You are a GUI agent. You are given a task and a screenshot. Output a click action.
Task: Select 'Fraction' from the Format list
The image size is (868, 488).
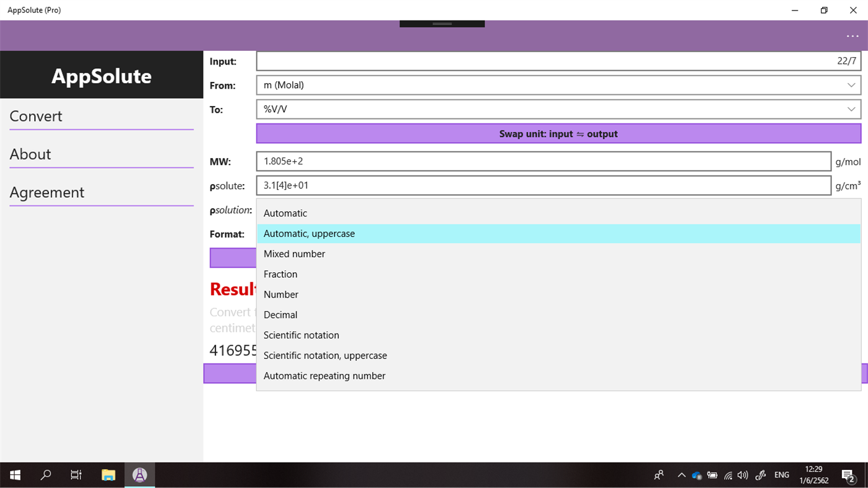point(280,273)
